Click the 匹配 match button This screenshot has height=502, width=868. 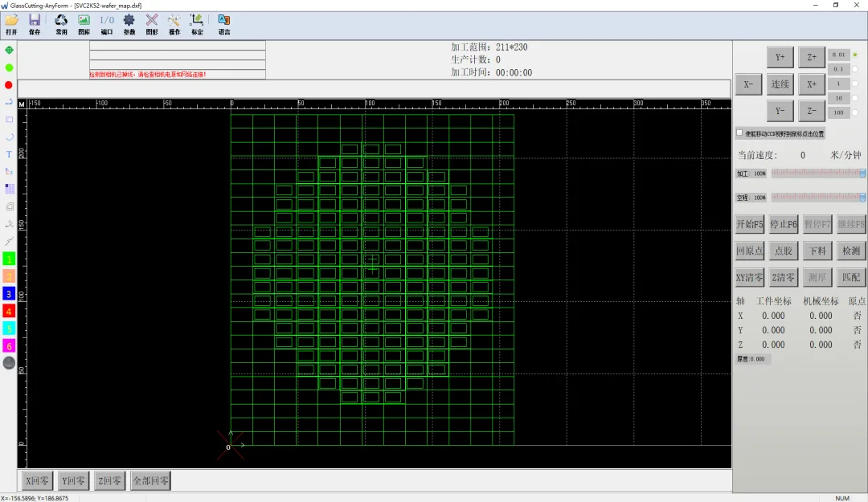point(851,277)
